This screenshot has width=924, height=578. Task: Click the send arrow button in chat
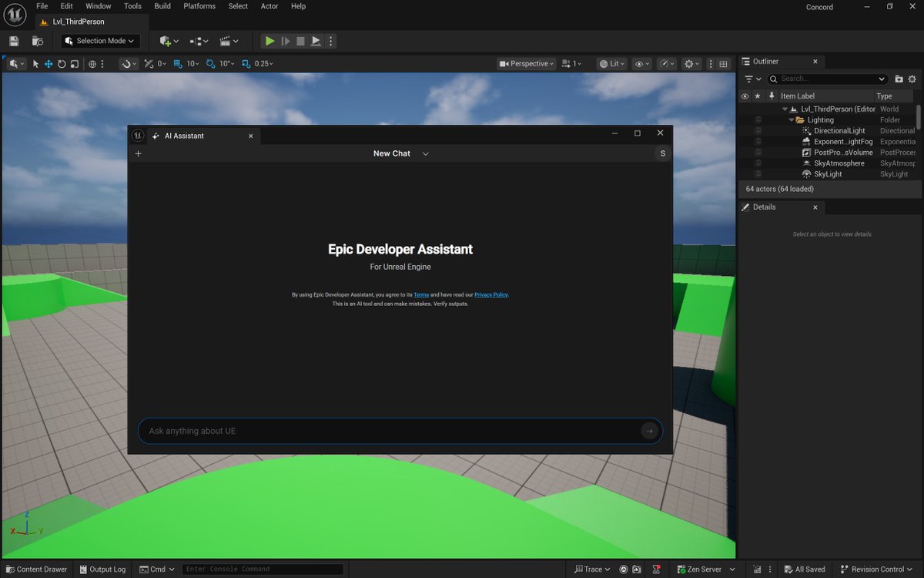650,431
